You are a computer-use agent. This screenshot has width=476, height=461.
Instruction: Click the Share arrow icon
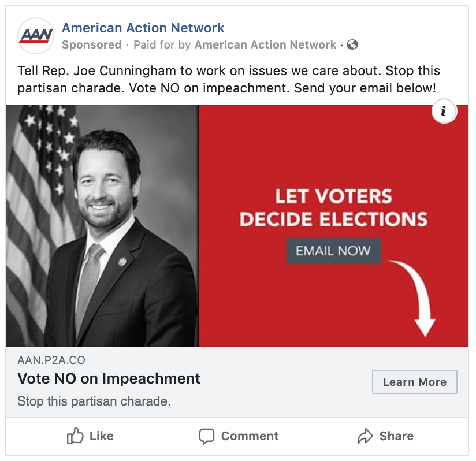click(365, 436)
